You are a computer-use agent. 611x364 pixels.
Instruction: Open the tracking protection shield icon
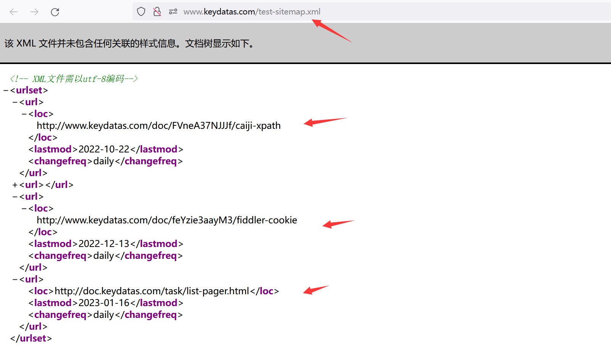(x=141, y=12)
